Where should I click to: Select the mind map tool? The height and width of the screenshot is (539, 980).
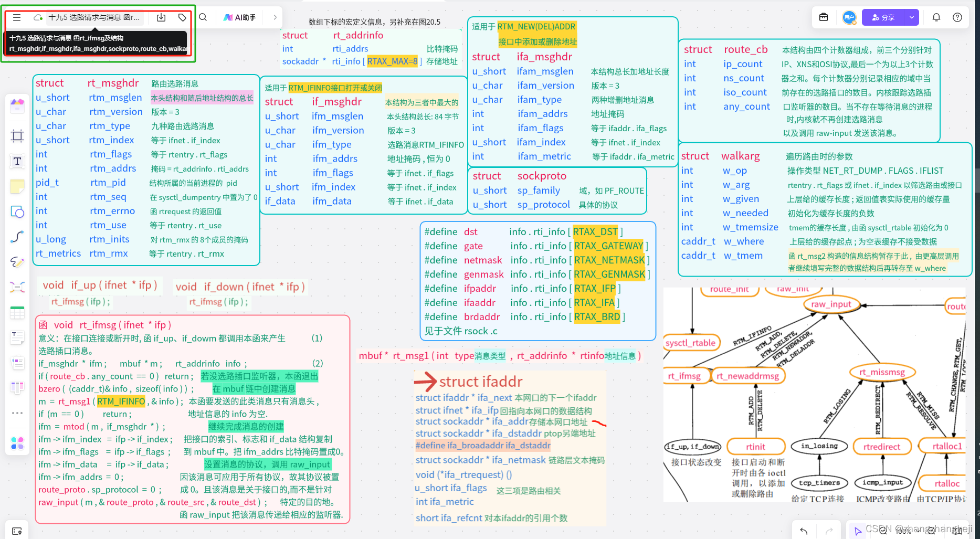(x=17, y=287)
